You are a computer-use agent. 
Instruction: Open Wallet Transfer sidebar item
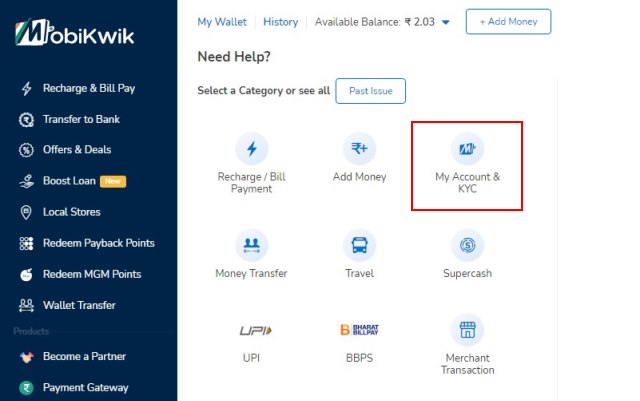(x=79, y=305)
